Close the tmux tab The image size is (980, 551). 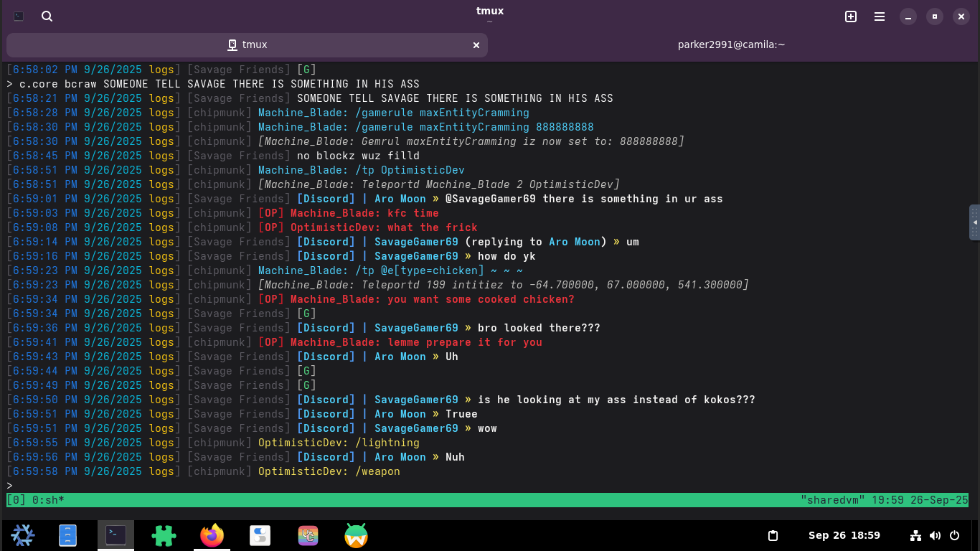pyautogui.click(x=476, y=44)
